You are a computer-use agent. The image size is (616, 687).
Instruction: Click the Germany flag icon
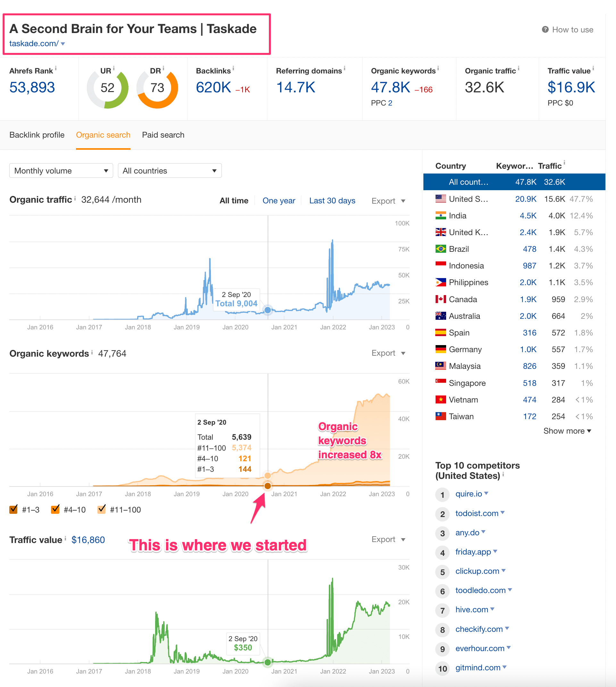(x=440, y=349)
